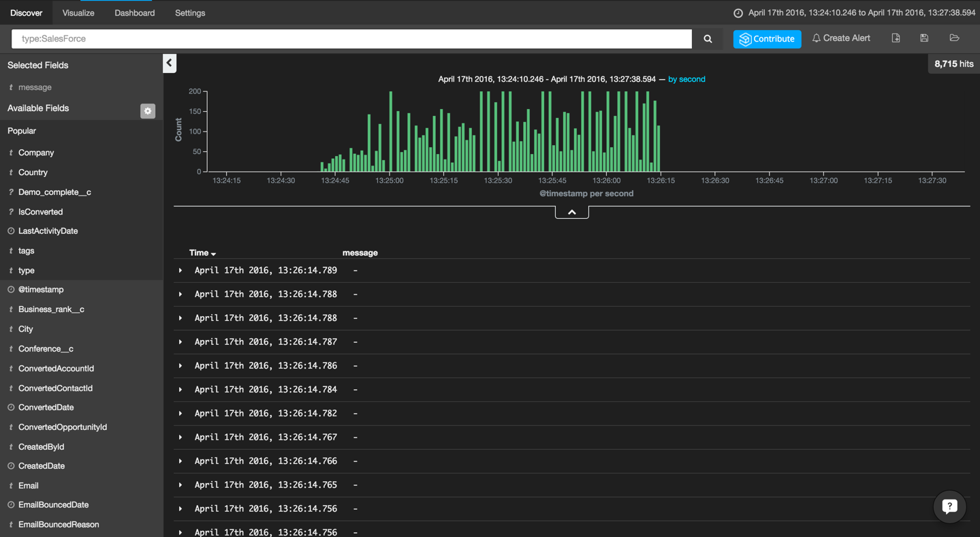The height and width of the screenshot is (537, 980).
Task: Collapse the histogram chart chevron
Action: pyautogui.click(x=572, y=213)
